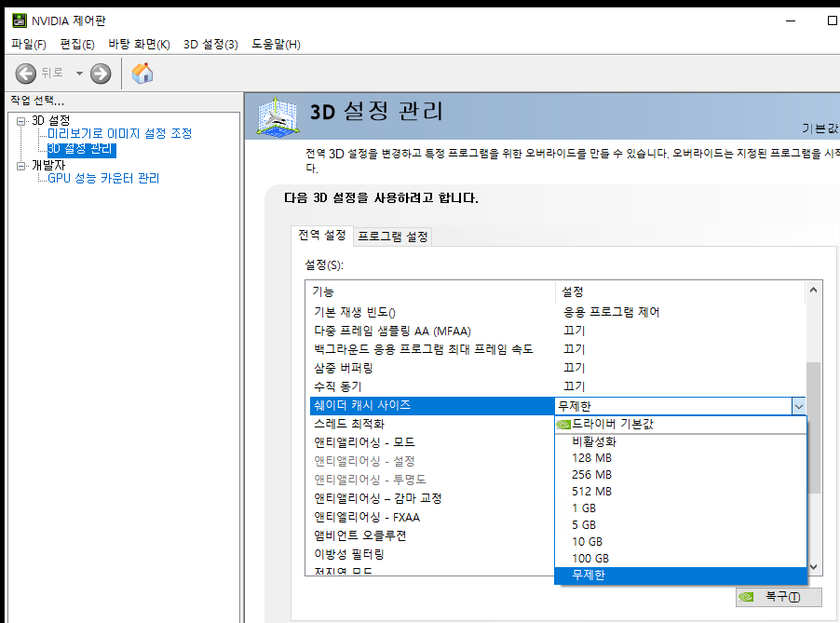Open the 파일(F) menu
Image resolution: width=840 pixels, height=623 pixels.
(28, 44)
